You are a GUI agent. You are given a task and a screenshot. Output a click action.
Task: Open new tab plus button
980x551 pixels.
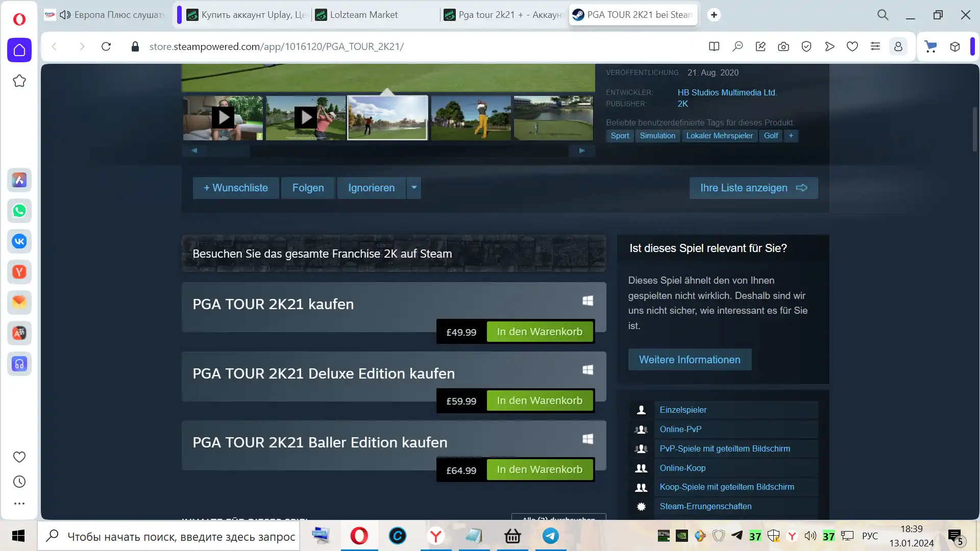pos(714,15)
